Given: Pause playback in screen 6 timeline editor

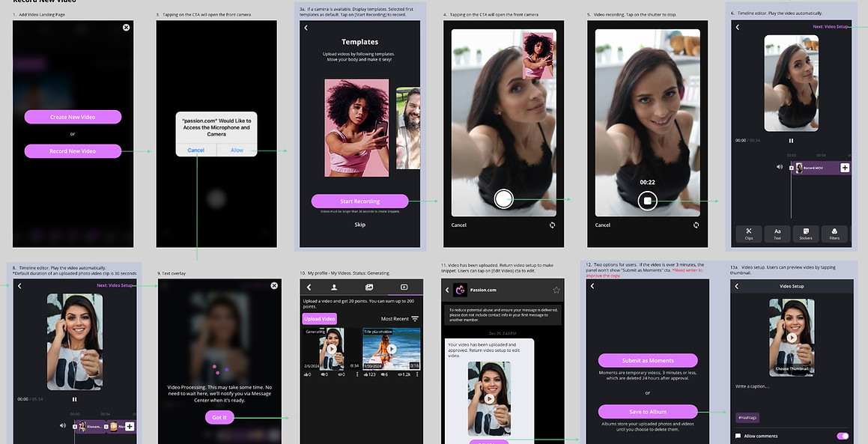Looking at the screenshot, I should click(791, 141).
